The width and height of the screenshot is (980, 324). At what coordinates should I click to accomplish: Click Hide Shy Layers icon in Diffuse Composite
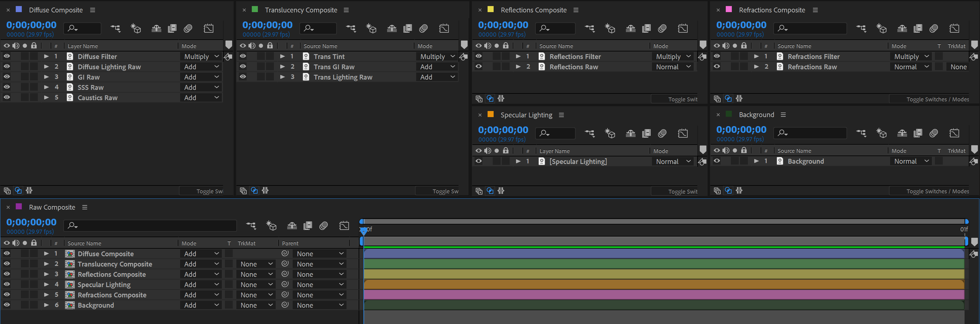coord(156,28)
